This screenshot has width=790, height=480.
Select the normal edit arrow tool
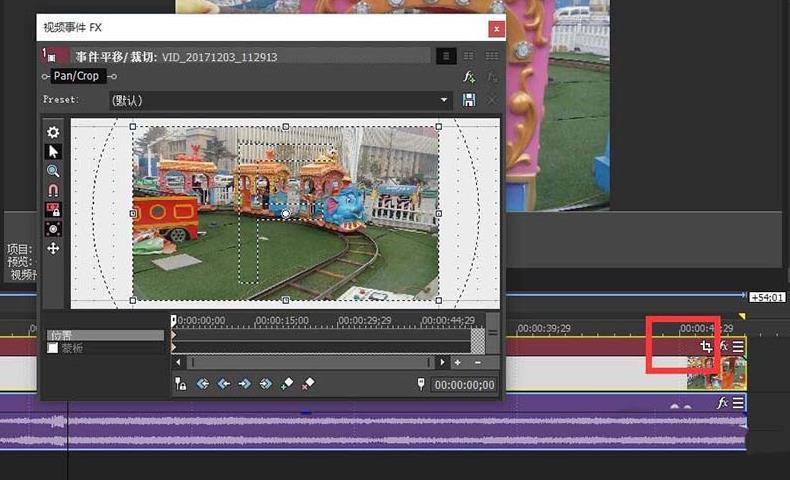click(x=53, y=152)
